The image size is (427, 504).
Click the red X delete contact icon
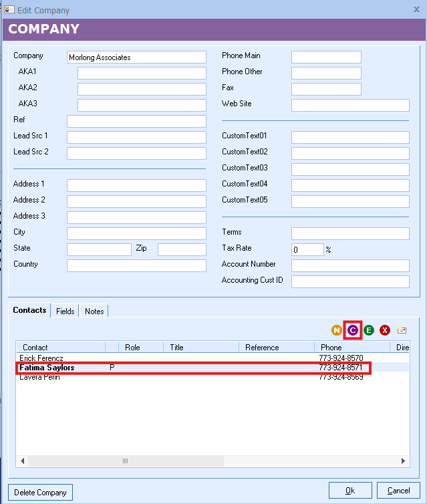385,330
